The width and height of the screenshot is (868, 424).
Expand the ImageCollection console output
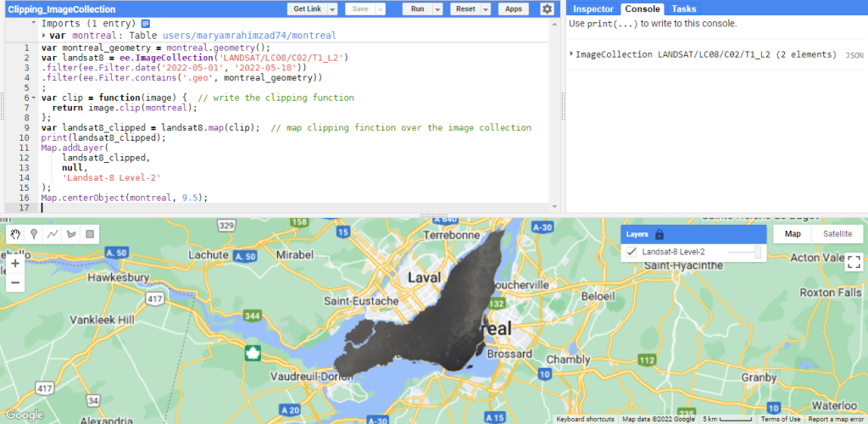pos(572,54)
